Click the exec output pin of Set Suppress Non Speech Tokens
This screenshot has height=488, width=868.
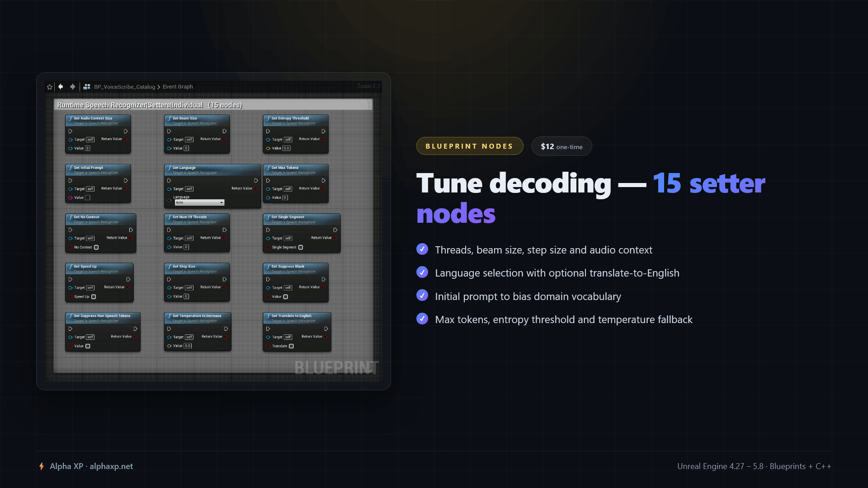[135, 329]
